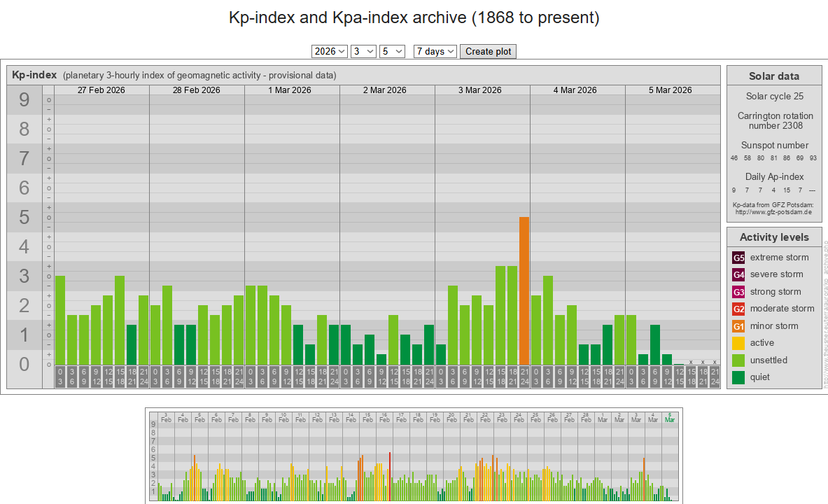
Task: Click the 5 Mar 2026 date header
Action: click(670, 90)
